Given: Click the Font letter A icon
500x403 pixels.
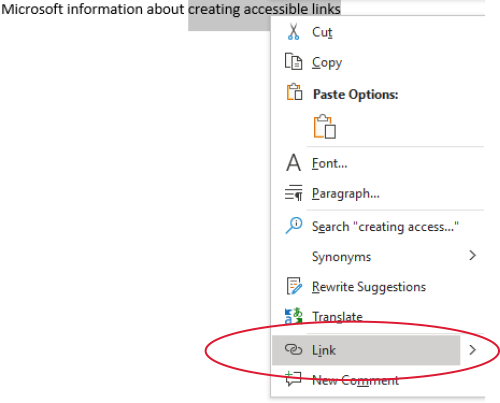Looking at the screenshot, I should (x=293, y=163).
